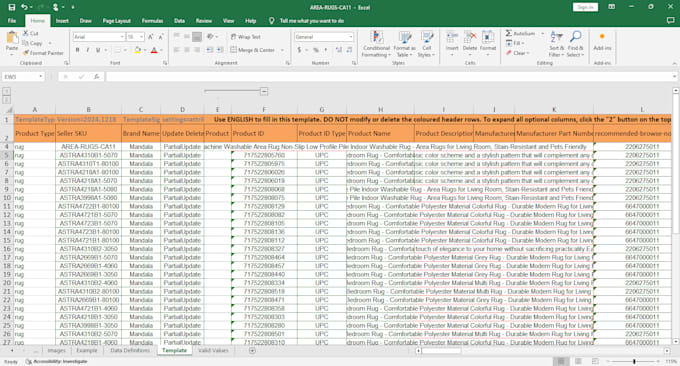
Task: Switch to Page Layout tab
Action: point(117,20)
